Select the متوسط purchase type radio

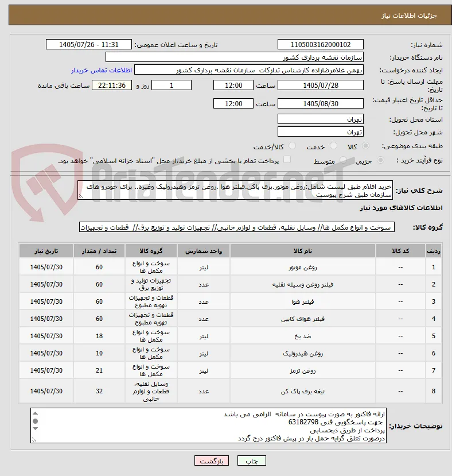[x=343, y=160]
